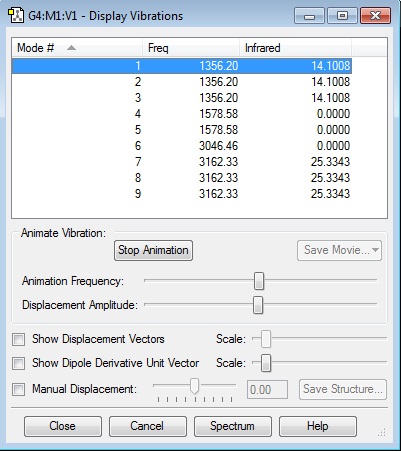The width and height of the screenshot is (401, 452).
Task: Sort the list by Freq column
Action: 191,48
